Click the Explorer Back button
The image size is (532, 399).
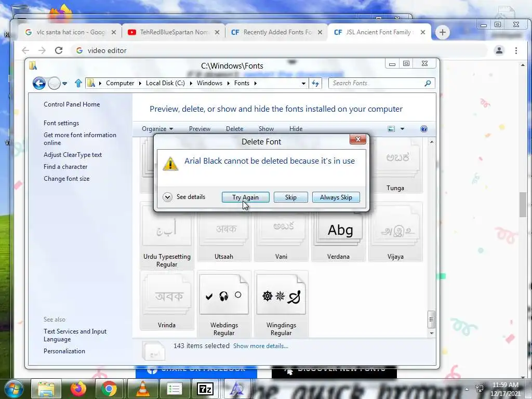[x=39, y=83]
